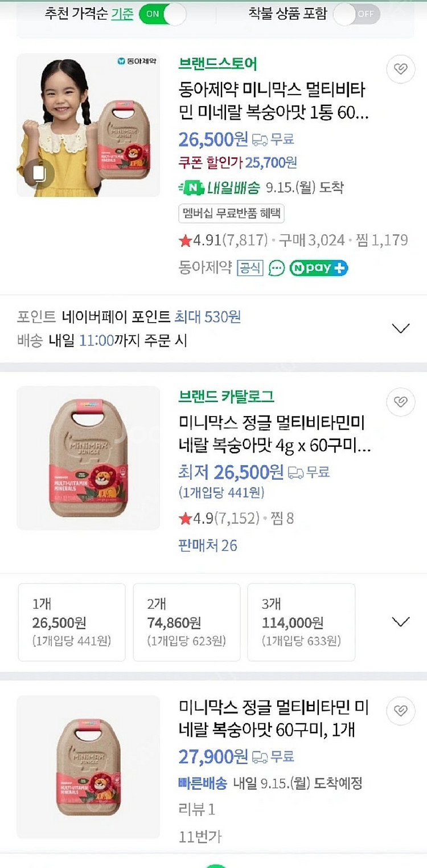Tap the 공식 official seller badge
Screen dimensions: 427x868
[x=250, y=268]
